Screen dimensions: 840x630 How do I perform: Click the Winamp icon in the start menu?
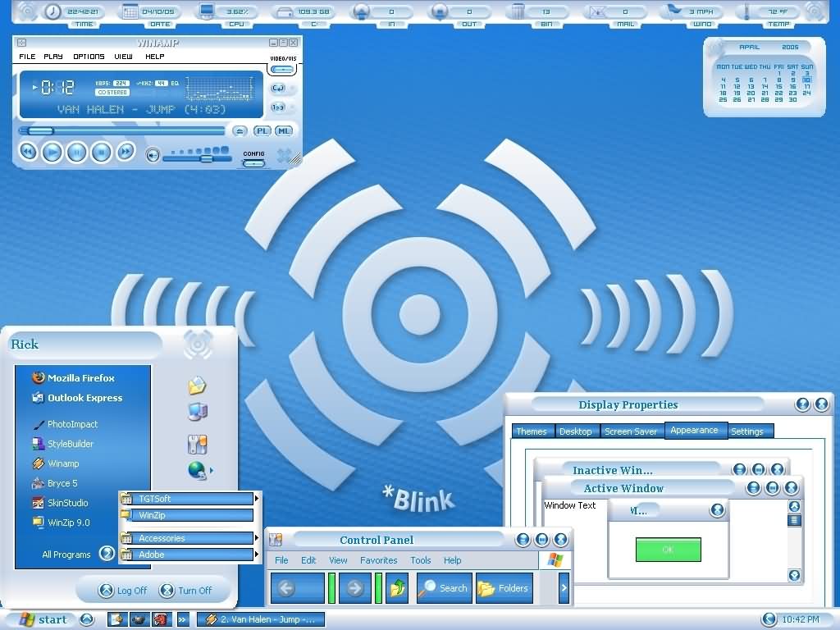point(38,463)
